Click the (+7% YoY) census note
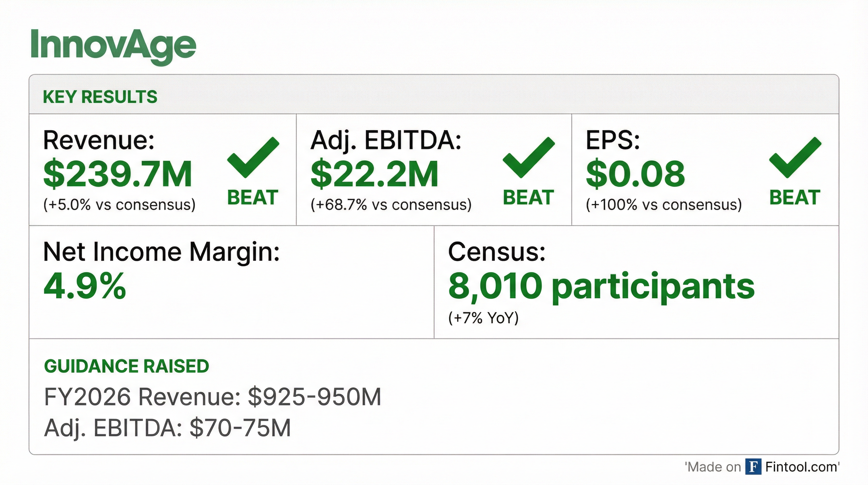Image resolution: width=868 pixels, height=485 pixels. tap(483, 318)
